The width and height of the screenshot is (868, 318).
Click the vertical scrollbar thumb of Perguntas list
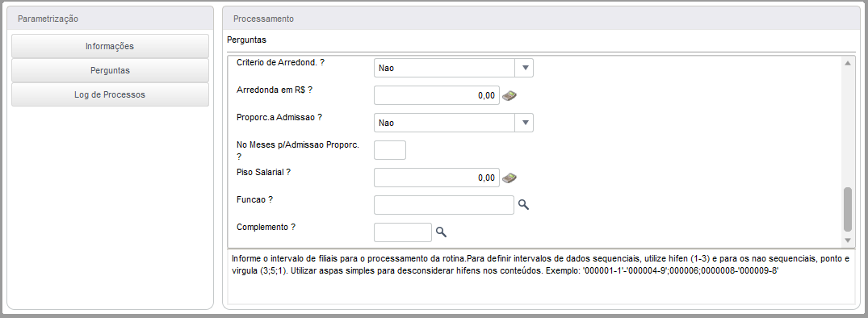847,209
